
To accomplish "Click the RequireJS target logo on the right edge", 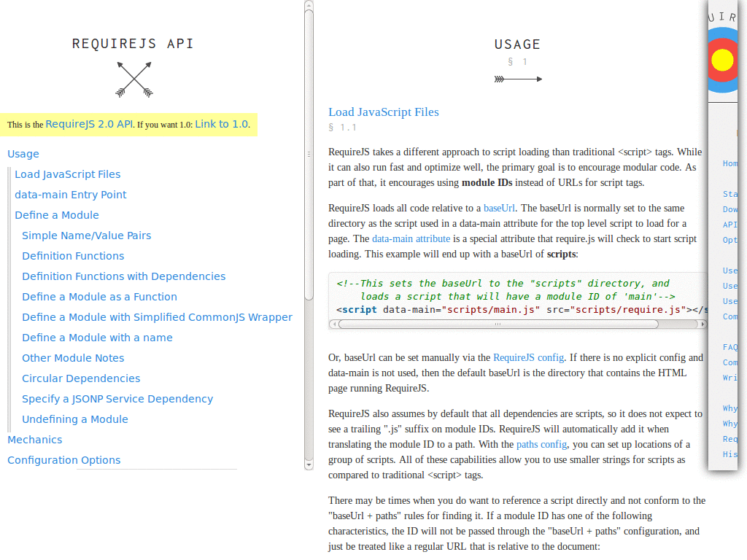I will point(723,60).
